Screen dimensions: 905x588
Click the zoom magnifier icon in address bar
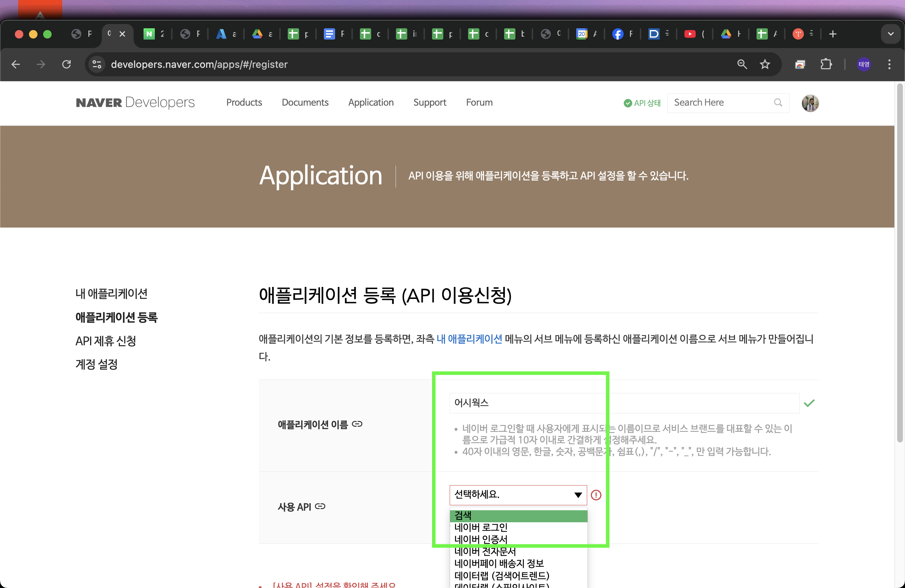(x=742, y=64)
